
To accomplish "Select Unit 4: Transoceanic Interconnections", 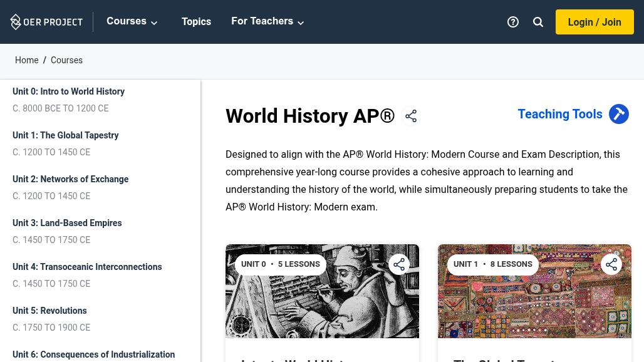I will click(x=87, y=267).
